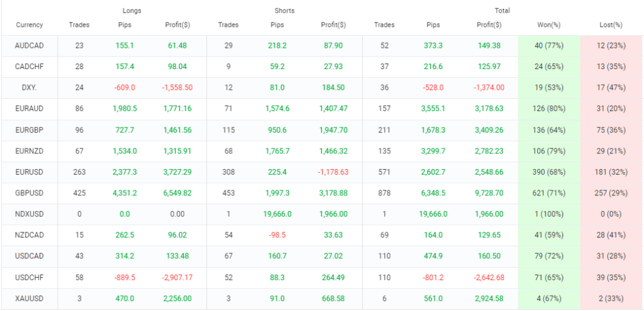644x311 pixels.
Task: Click EURUSD shorts profit -1,178.63
Action: (x=333, y=172)
